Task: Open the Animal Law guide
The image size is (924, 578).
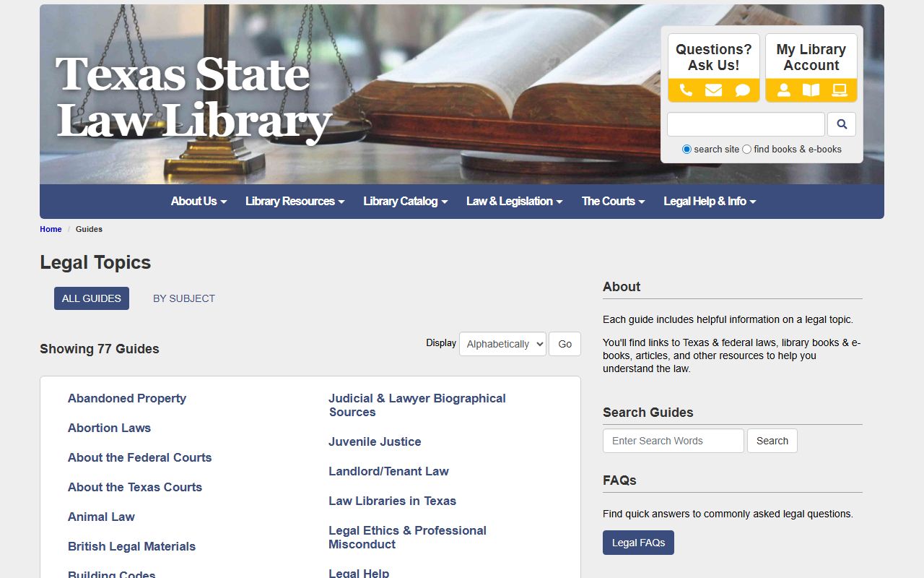Action: [x=101, y=517]
